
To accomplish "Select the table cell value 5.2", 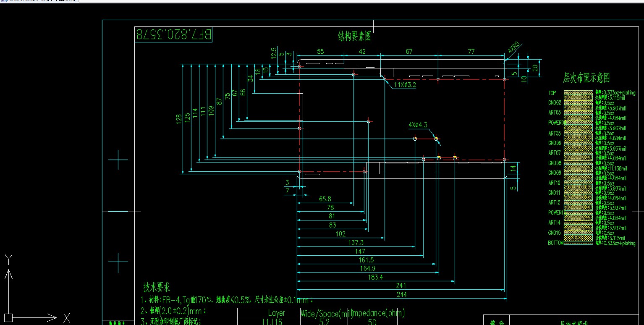I will click(325, 322).
